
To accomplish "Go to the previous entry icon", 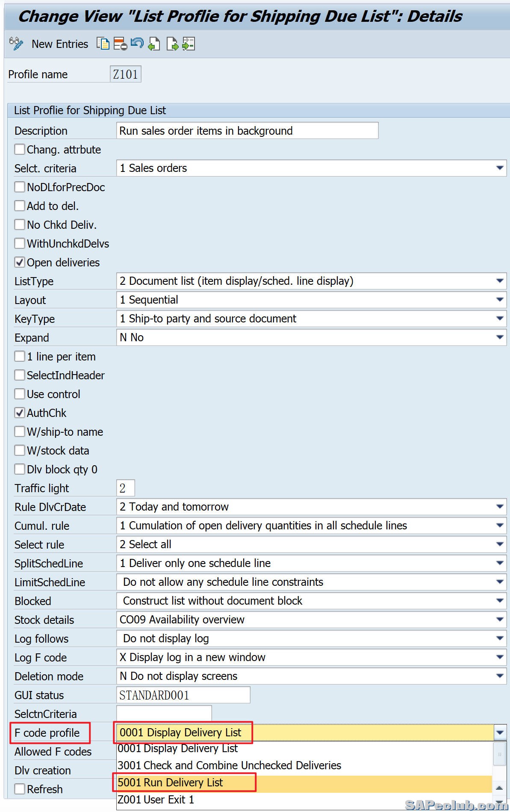I will 154,44.
